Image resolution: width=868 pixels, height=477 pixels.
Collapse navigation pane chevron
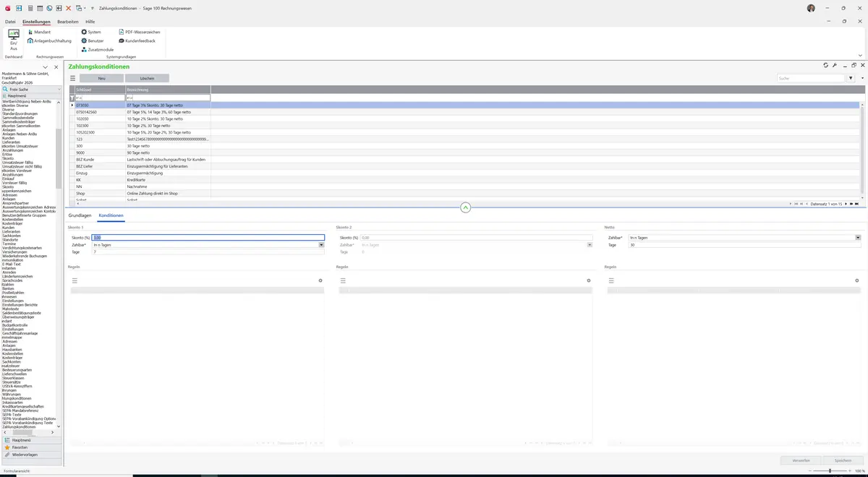pos(45,67)
